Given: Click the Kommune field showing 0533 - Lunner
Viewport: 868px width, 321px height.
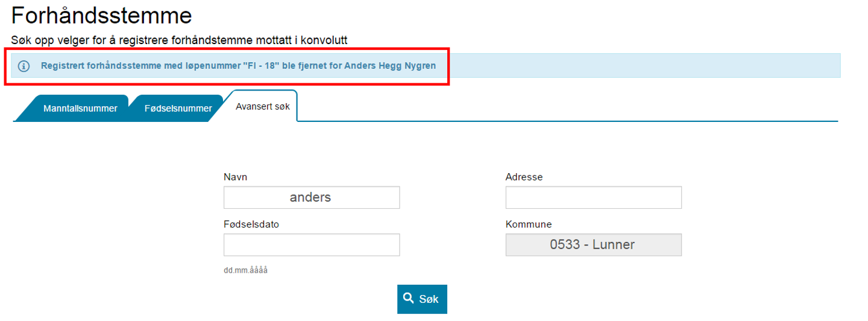Looking at the screenshot, I should pyautogui.click(x=593, y=244).
